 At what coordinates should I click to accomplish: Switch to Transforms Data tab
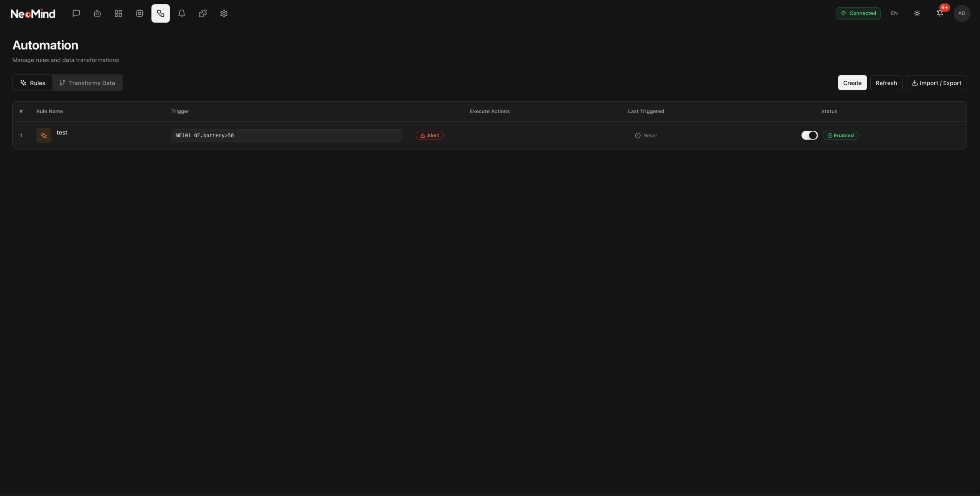87,83
